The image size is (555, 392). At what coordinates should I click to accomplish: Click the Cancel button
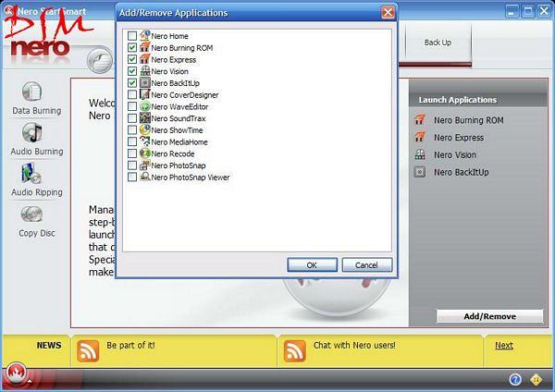pos(367,265)
